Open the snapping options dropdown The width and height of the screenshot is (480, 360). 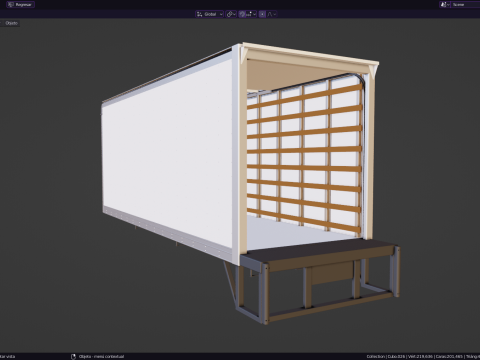[x=252, y=14]
